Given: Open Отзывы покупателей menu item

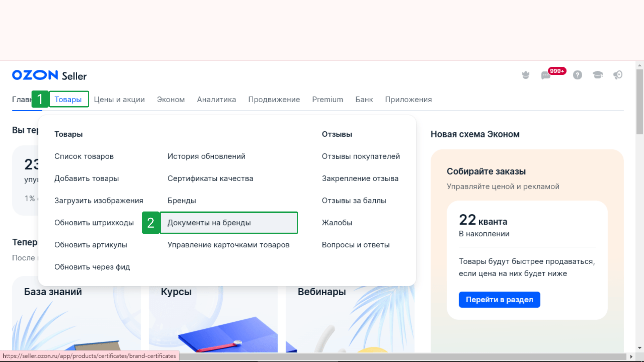Looking at the screenshot, I should pos(361,156).
